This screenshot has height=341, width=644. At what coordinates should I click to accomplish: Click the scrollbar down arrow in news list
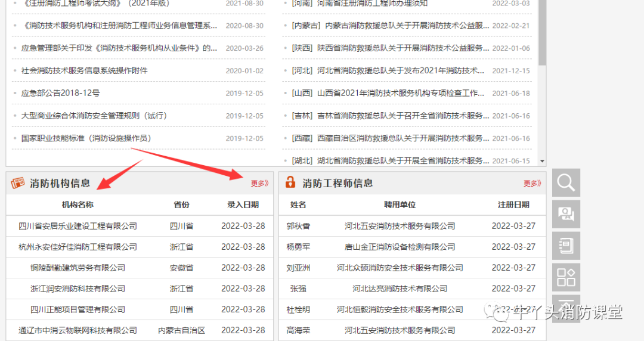[x=542, y=161]
